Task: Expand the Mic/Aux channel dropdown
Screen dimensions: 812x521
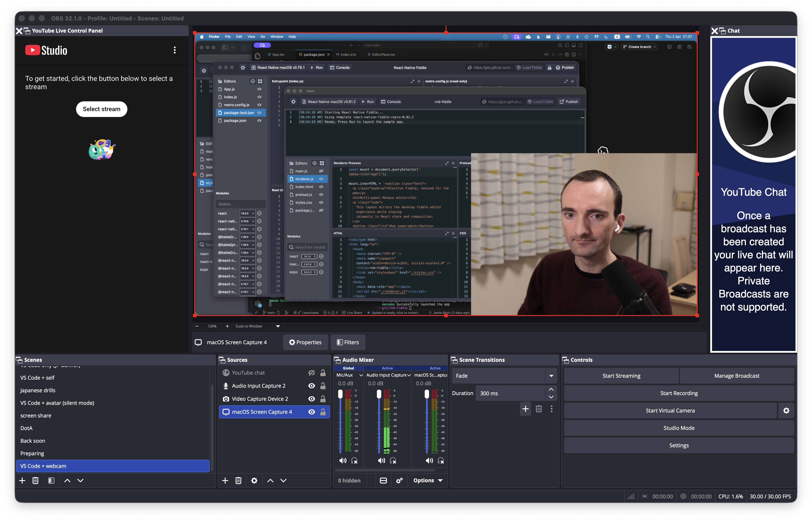Action: pos(361,375)
